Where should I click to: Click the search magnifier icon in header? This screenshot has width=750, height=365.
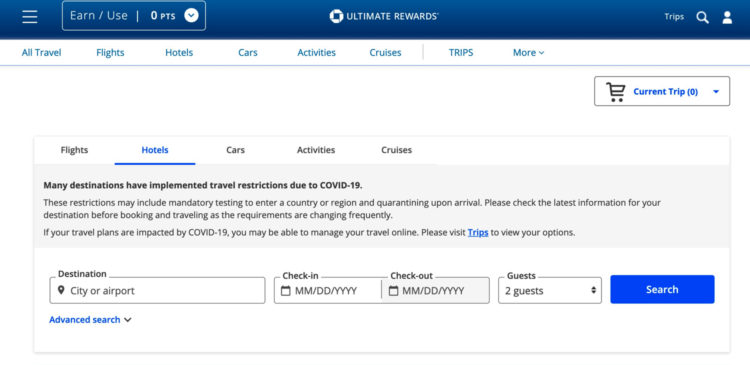(x=702, y=18)
